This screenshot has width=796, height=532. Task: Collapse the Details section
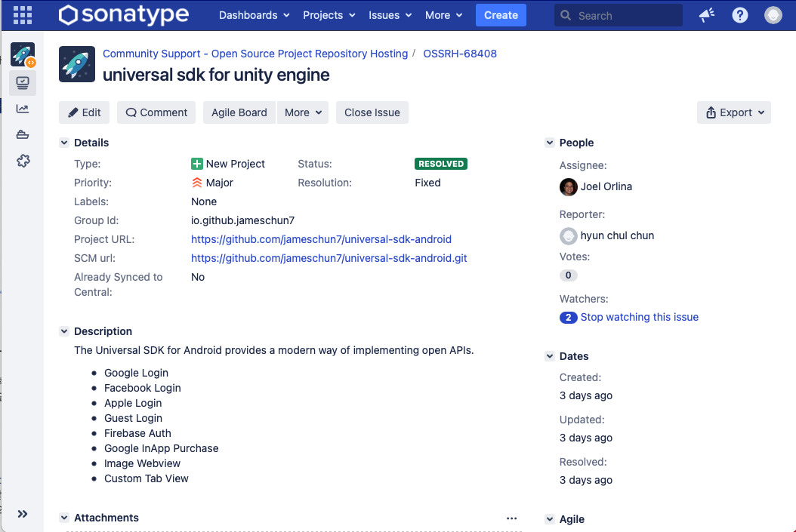click(x=64, y=143)
